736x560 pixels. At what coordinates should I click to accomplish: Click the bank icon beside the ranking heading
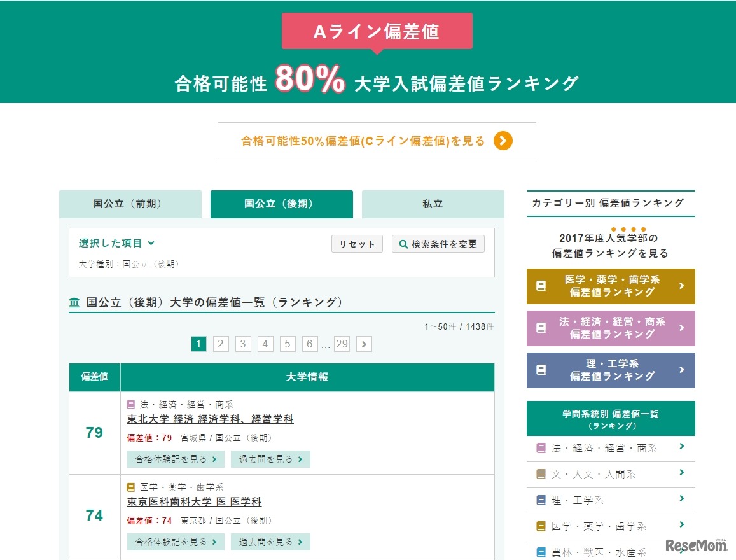(x=74, y=303)
